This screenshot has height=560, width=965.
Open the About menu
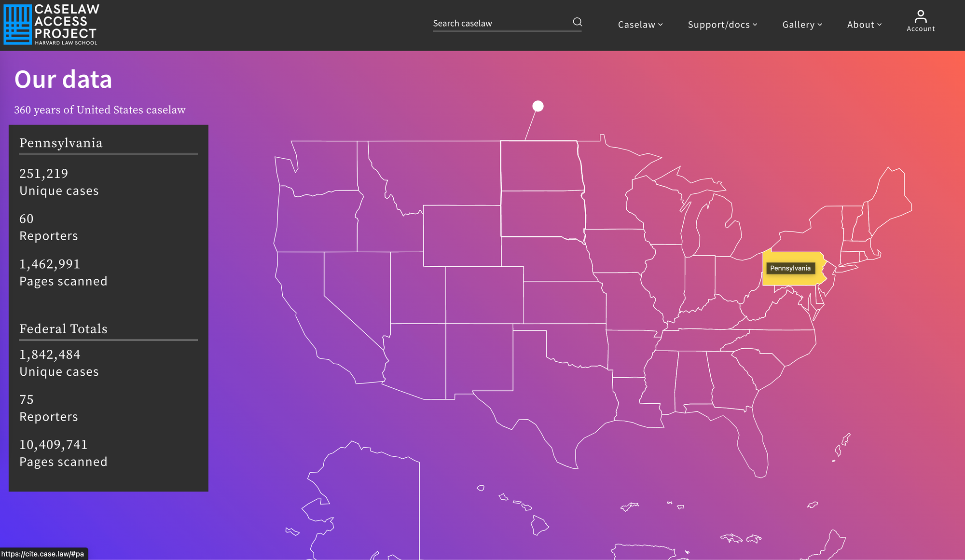pyautogui.click(x=864, y=25)
